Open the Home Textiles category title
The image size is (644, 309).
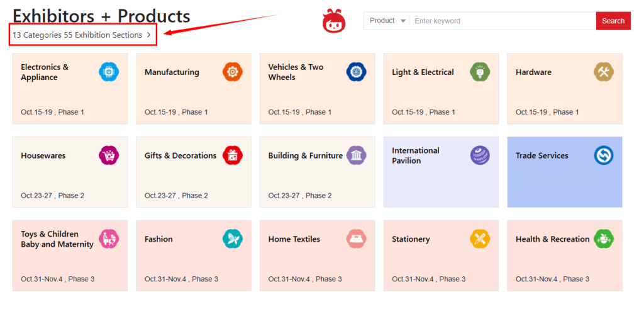point(294,239)
